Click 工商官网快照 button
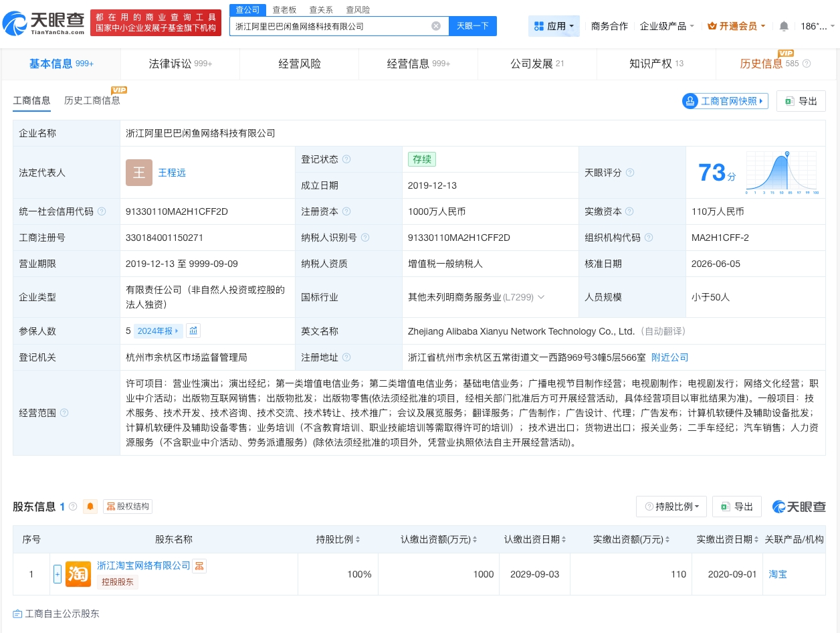 coord(725,101)
